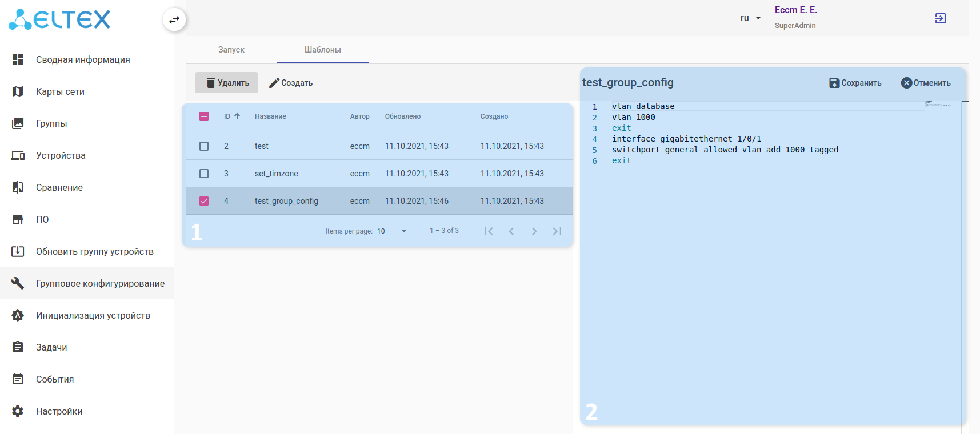Screen dimensions: 980x434
Task: Collapse sidebar with the swap arrows button
Action: [174, 20]
